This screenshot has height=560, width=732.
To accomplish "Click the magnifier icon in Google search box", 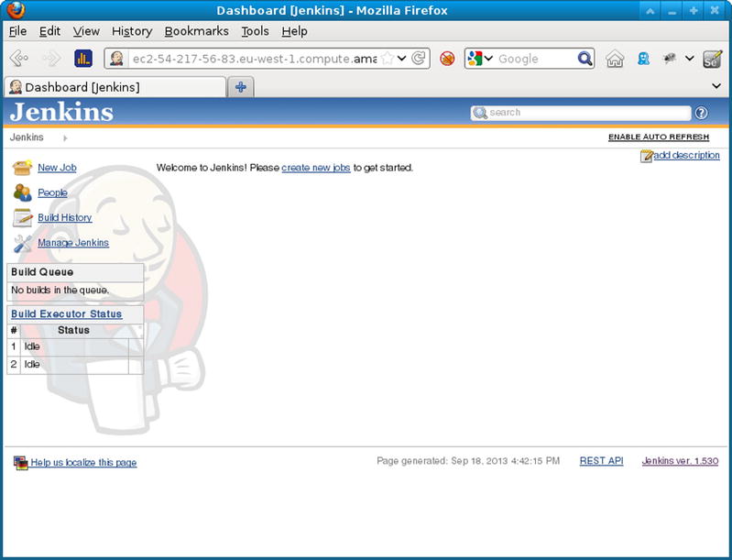I will (x=585, y=59).
